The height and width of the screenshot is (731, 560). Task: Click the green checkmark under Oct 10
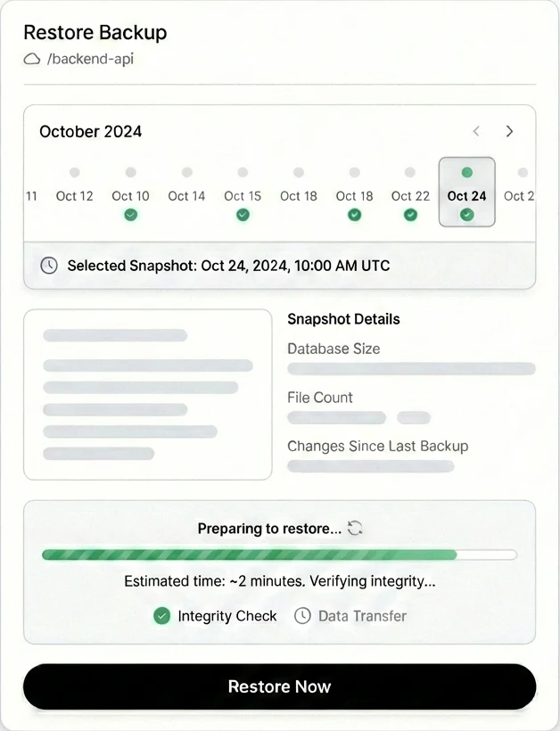[130, 215]
